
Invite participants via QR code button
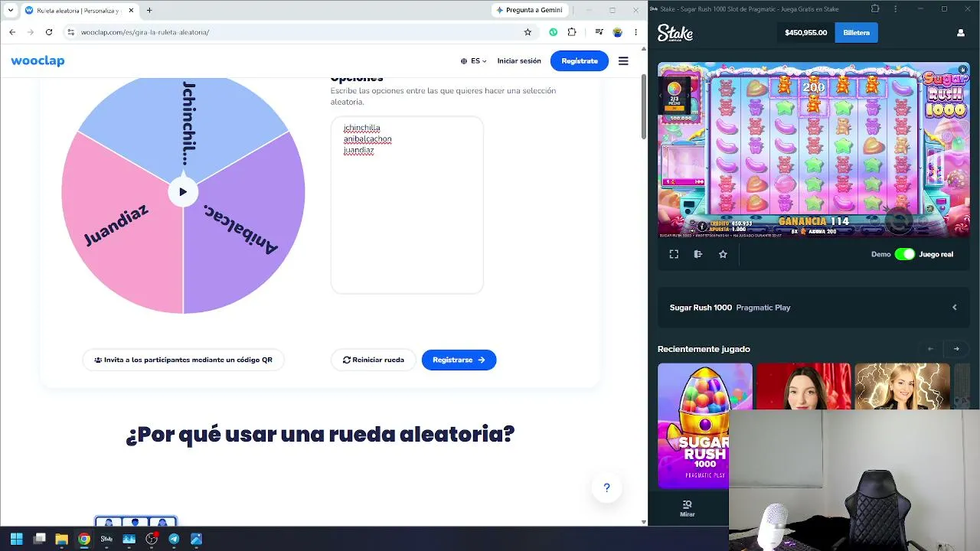[x=183, y=360]
